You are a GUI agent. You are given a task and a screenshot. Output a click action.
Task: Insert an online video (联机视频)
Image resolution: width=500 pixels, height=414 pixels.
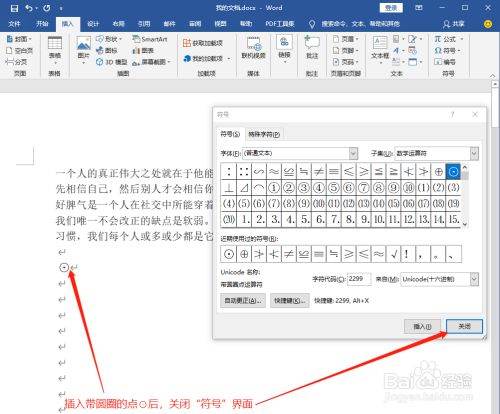click(x=253, y=48)
